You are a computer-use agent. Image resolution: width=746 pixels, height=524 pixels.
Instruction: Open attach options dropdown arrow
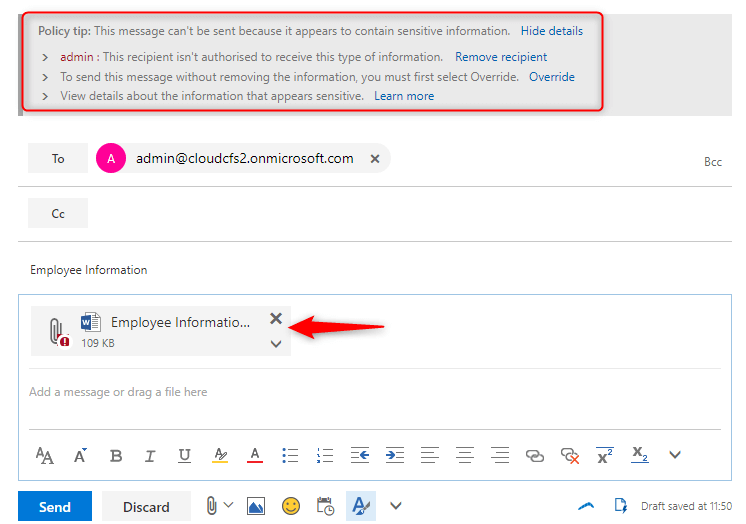click(x=228, y=504)
